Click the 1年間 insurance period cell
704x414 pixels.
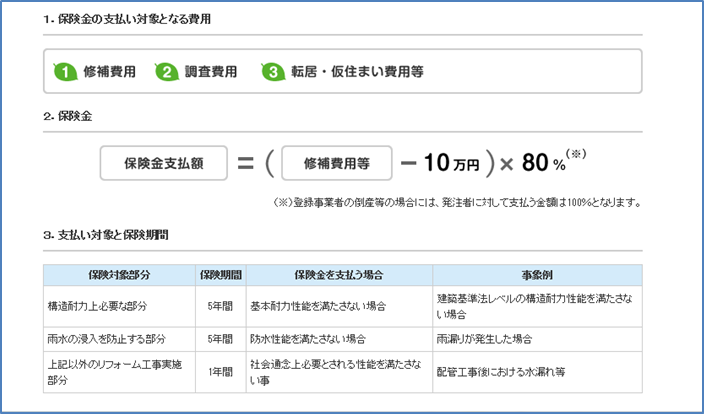point(219,371)
